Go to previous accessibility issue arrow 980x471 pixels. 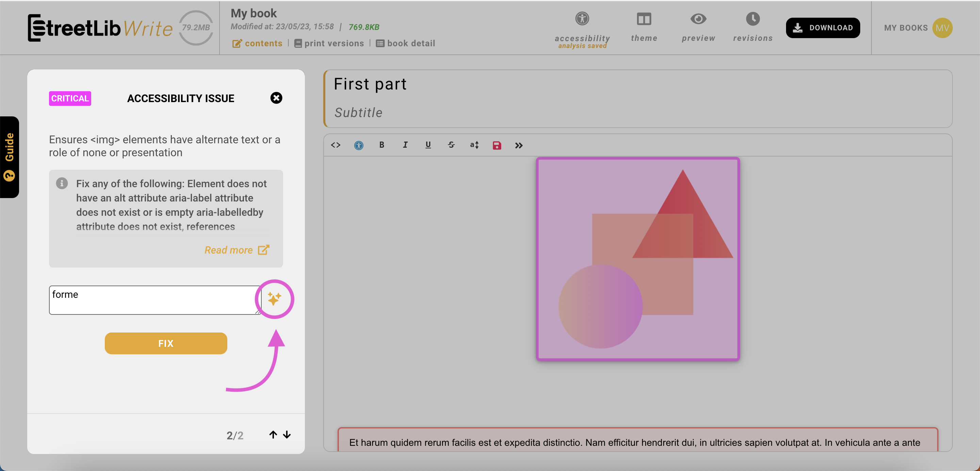coord(273,435)
